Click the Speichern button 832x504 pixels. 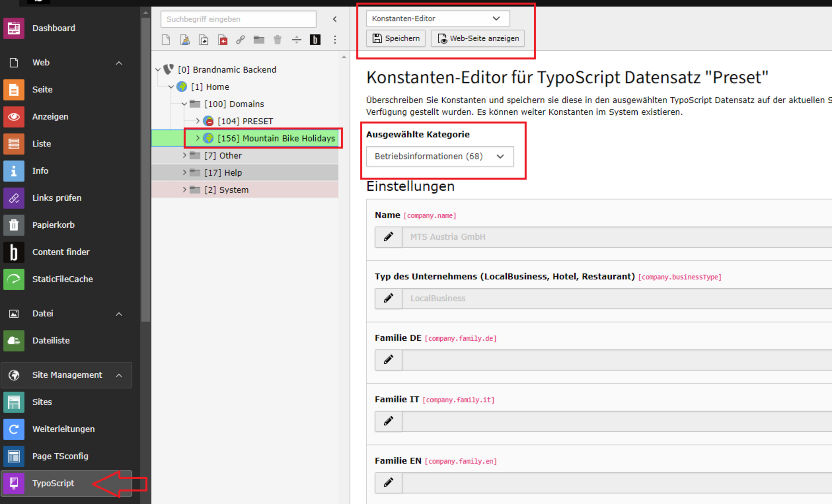396,38
